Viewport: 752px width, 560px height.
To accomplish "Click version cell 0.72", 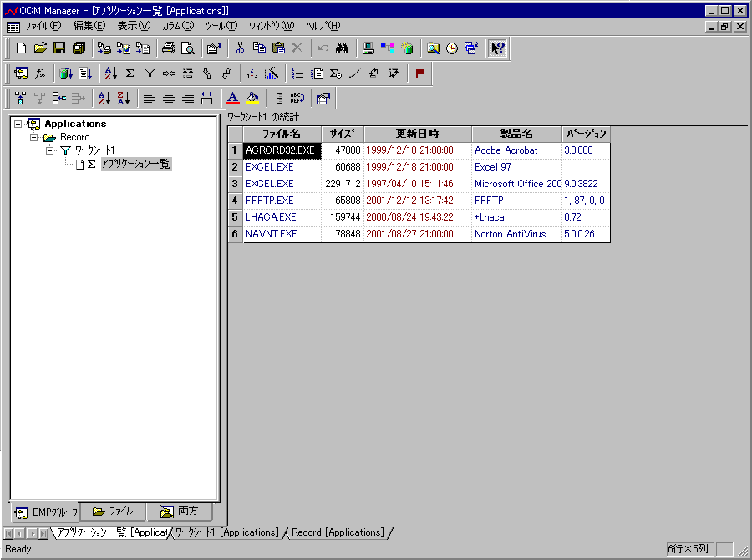I will coord(586,217).
